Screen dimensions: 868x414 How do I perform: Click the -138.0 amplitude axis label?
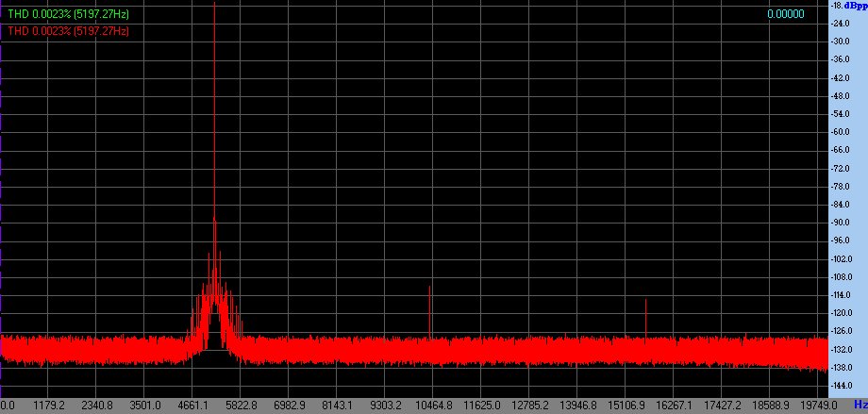pos(841,368)
